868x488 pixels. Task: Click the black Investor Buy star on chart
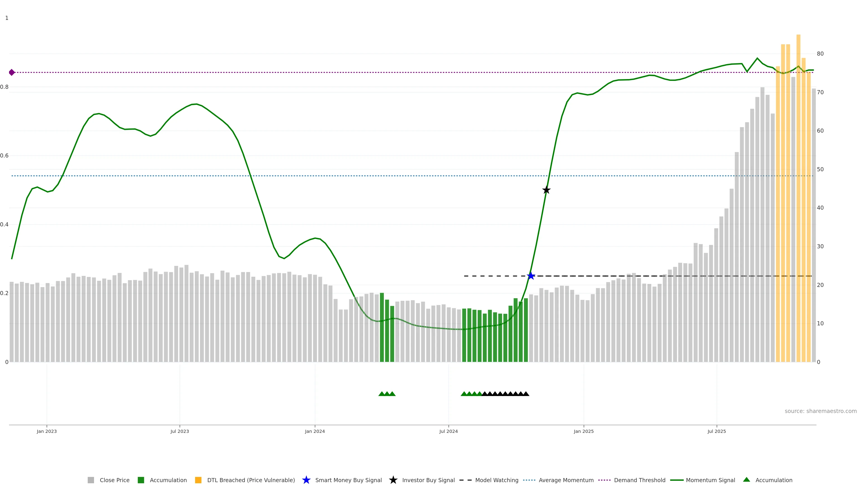(x=546, y=190)
